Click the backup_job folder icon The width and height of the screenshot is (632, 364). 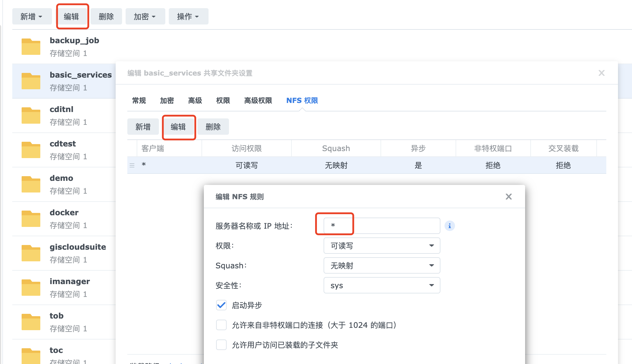point(31,47)
